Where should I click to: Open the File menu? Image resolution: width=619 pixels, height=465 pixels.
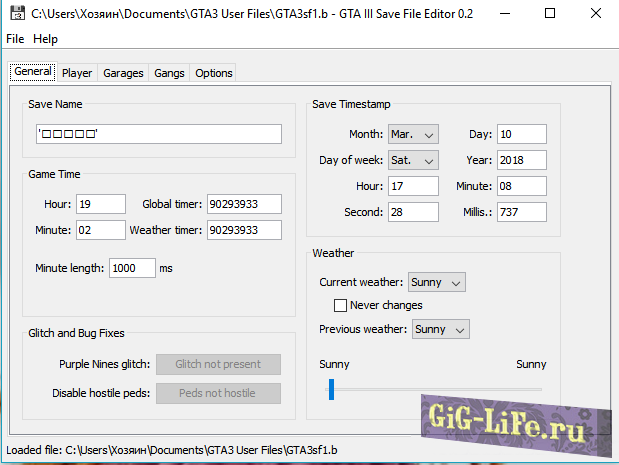point(15,39)
